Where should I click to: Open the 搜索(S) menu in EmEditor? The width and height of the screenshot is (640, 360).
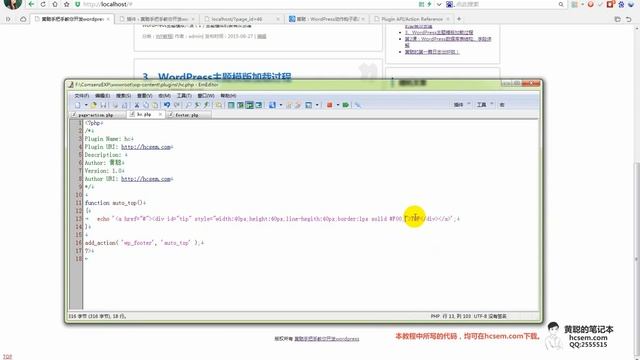123,96
